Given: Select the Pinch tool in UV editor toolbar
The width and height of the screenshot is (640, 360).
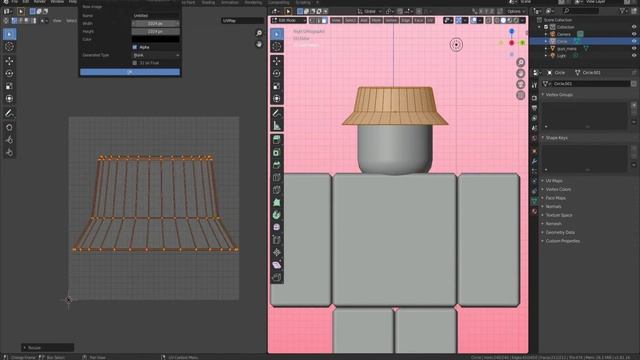Looking at the screenshot, I should [9, 153].
